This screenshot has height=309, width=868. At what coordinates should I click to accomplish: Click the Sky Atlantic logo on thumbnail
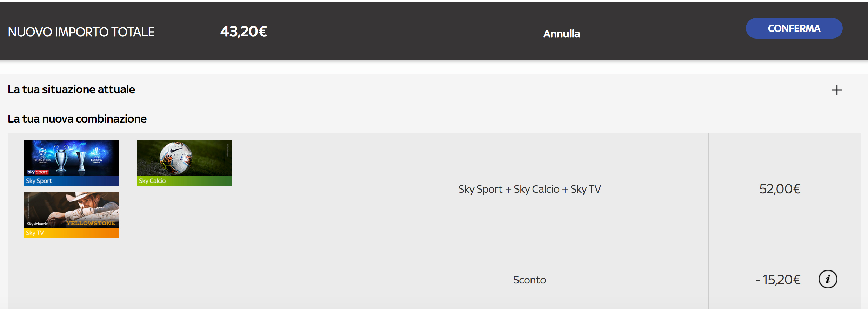[x=37, y=224]
